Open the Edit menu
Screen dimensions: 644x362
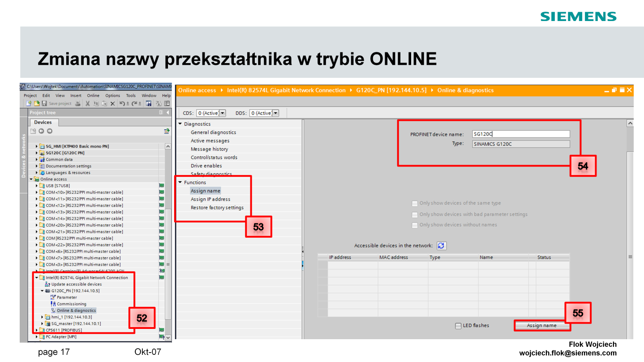46,95
